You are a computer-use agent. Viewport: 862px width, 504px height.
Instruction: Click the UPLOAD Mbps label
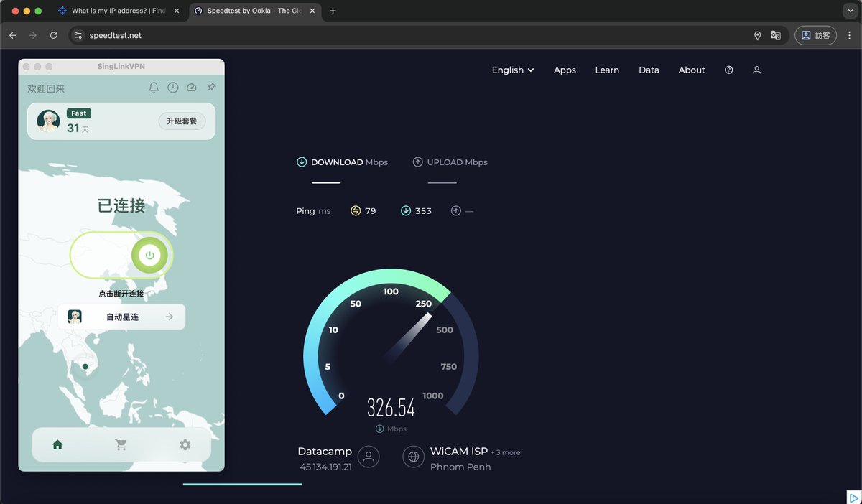[x=457, y=162]
